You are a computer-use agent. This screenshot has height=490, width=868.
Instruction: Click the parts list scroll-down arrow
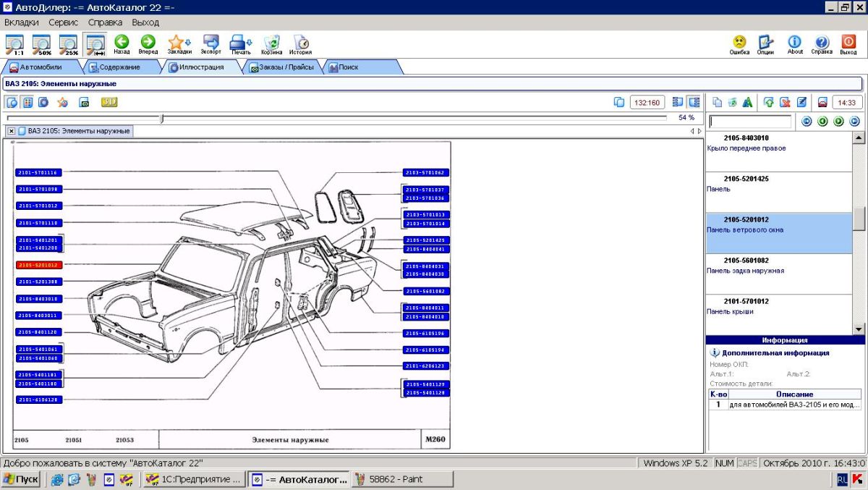point(859,329)
